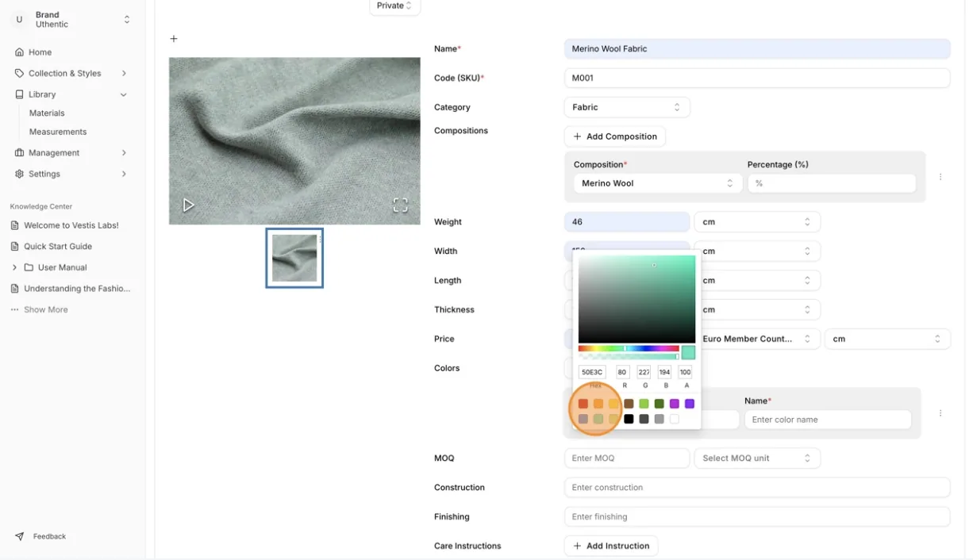The width and height of the screenshot is (973, 560).
Task: Click the Enter construction field
Action: click(757, 488)
